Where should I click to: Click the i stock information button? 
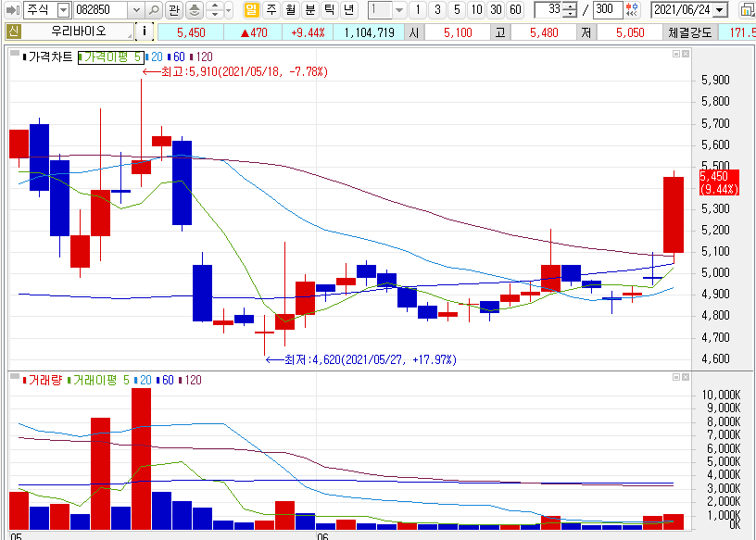pyautogui.click(x=145, y=31)
